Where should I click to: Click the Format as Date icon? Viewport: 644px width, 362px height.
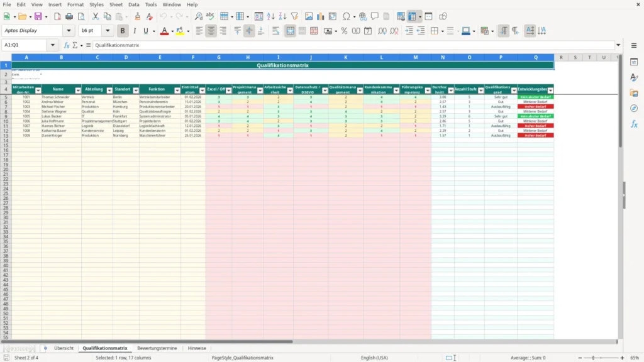(x=368, y=31)
